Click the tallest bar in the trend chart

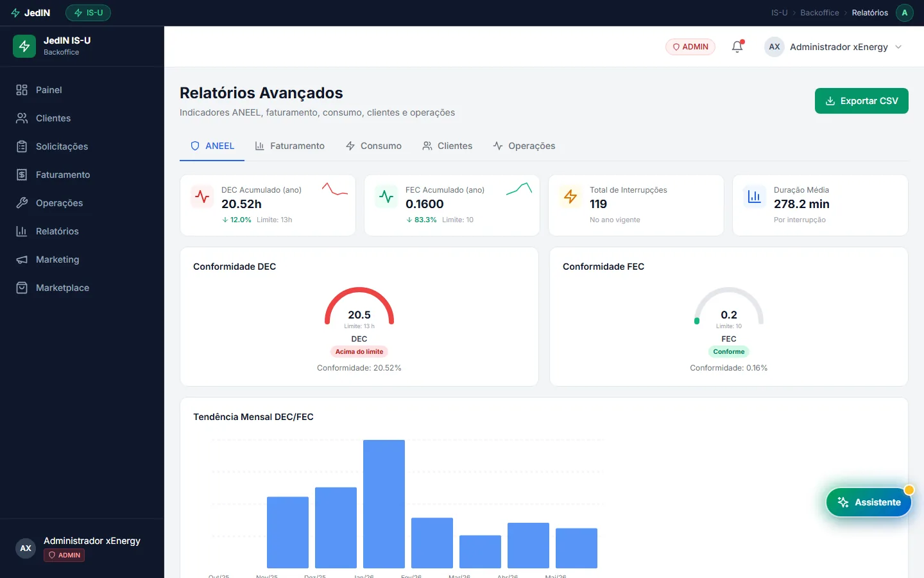[x=384, y=504]
